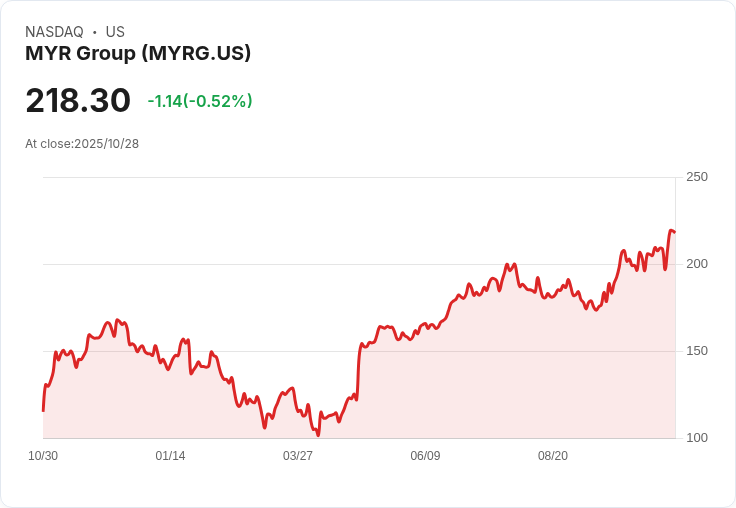Screen dimensions: 736x508
Task: Click the starting point of the price line
Action: [43, 410]
